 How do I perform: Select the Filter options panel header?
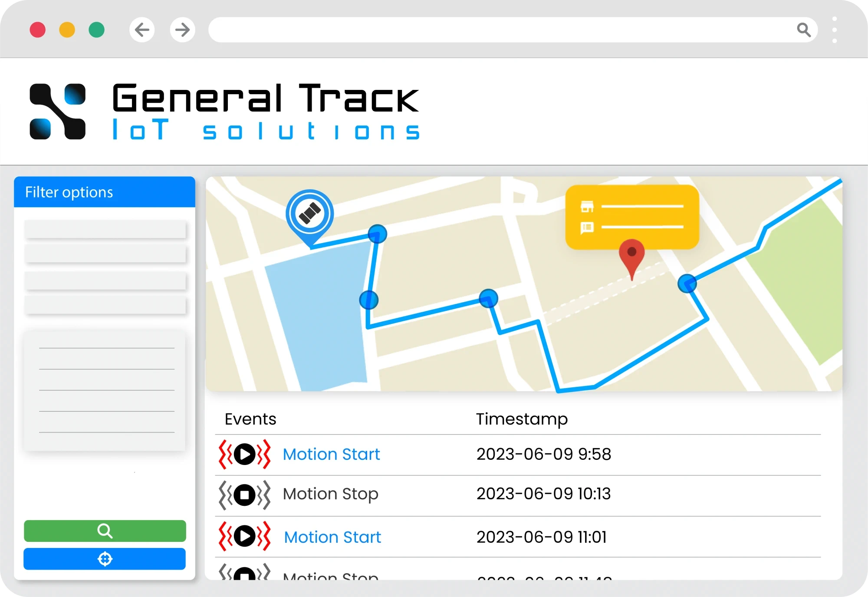click(105, 192)
